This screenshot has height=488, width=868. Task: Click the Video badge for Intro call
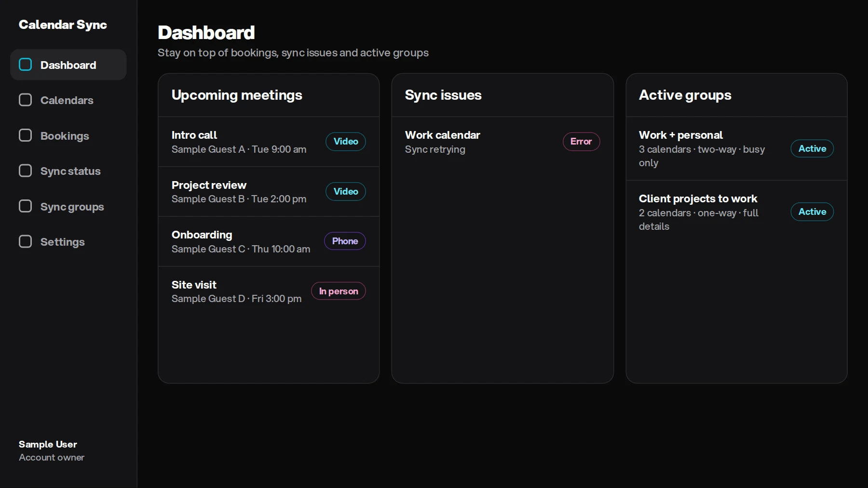tap(346, 142)
